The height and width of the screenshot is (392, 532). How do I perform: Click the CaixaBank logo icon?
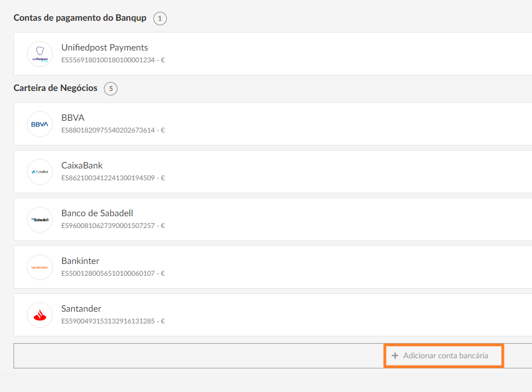click(40, 172)
